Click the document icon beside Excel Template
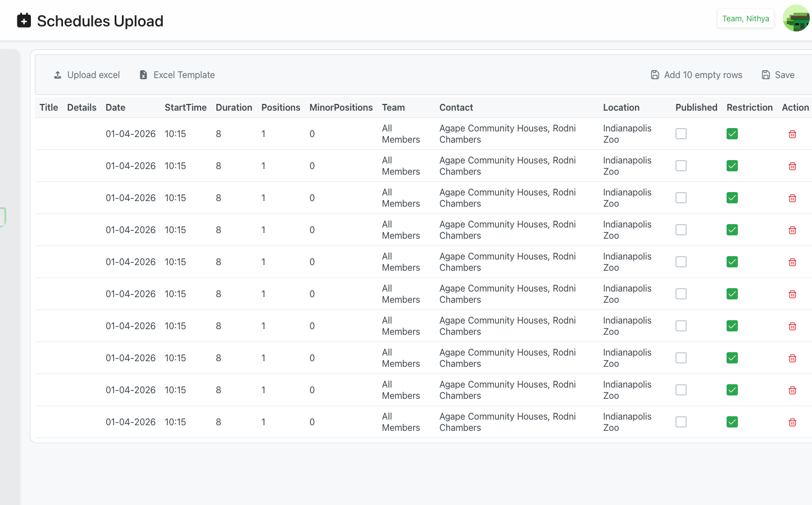 (143, 74)
